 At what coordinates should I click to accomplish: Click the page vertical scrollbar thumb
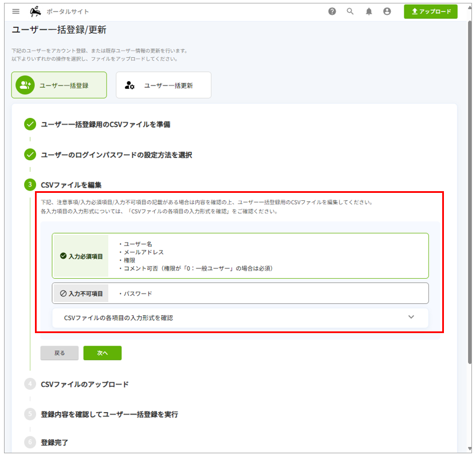[x=470, y=192]
